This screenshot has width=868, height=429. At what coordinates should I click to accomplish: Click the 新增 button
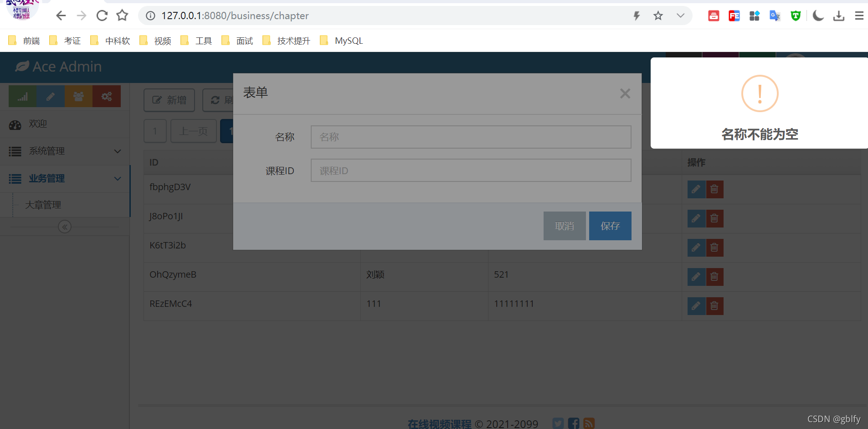click(x=169, y=100)
